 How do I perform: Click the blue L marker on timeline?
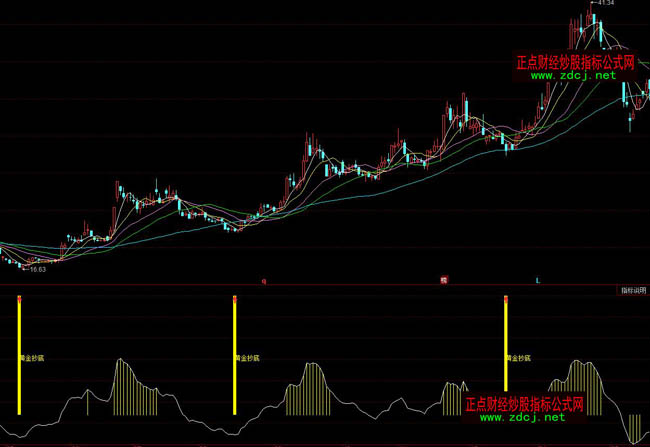coord(538,281)
